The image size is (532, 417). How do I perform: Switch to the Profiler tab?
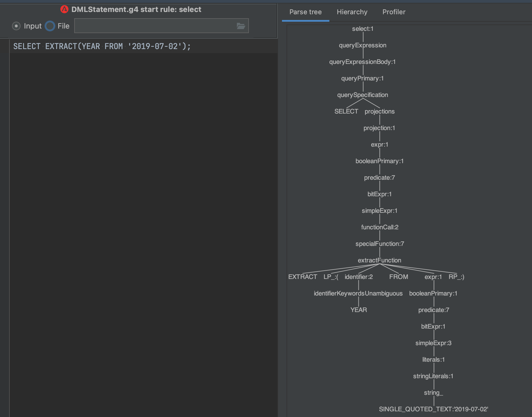(394, 12)
